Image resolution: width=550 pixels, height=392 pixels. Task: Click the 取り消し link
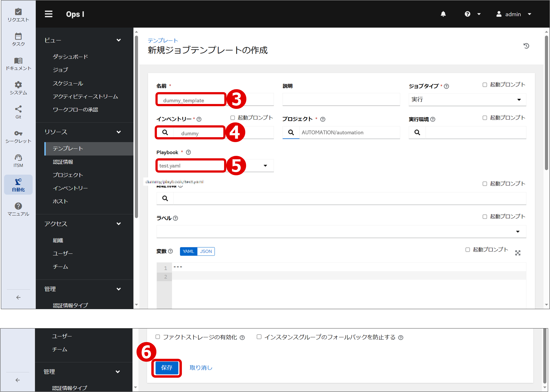[x=201, y=368]
